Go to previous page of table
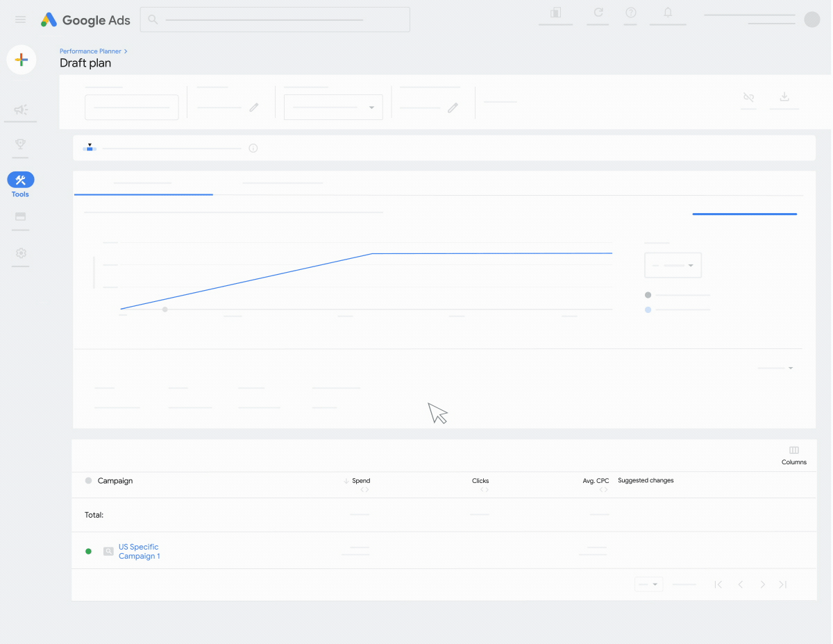 tap(741, 584)
